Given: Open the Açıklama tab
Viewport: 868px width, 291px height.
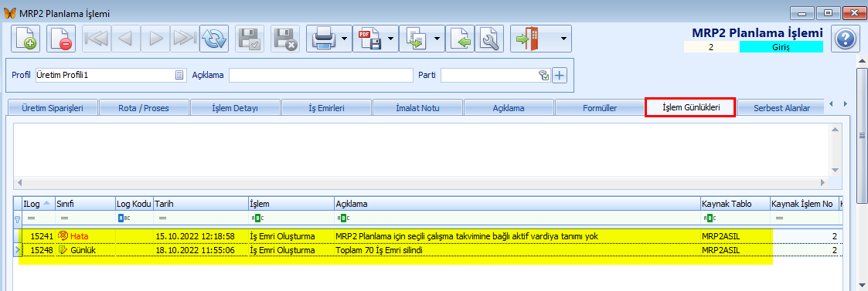Looking at the screenshot, I should tap(508, 108).
